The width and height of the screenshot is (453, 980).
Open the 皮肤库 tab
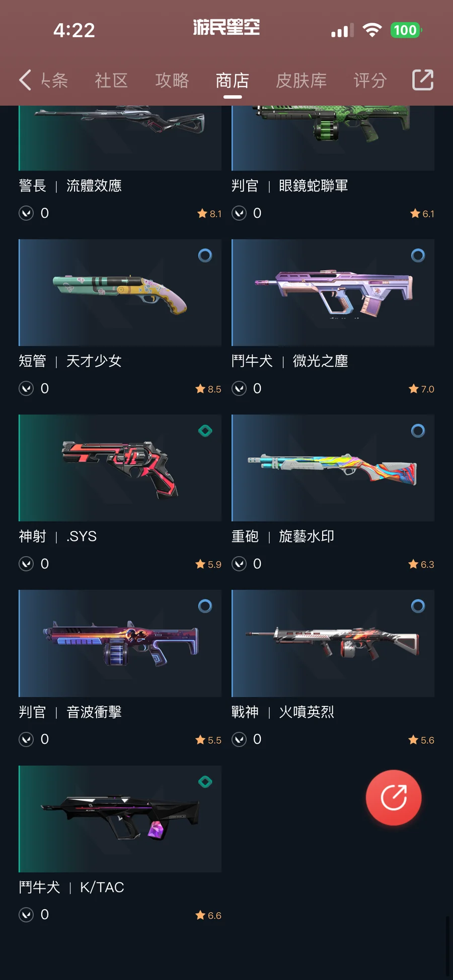301,80
